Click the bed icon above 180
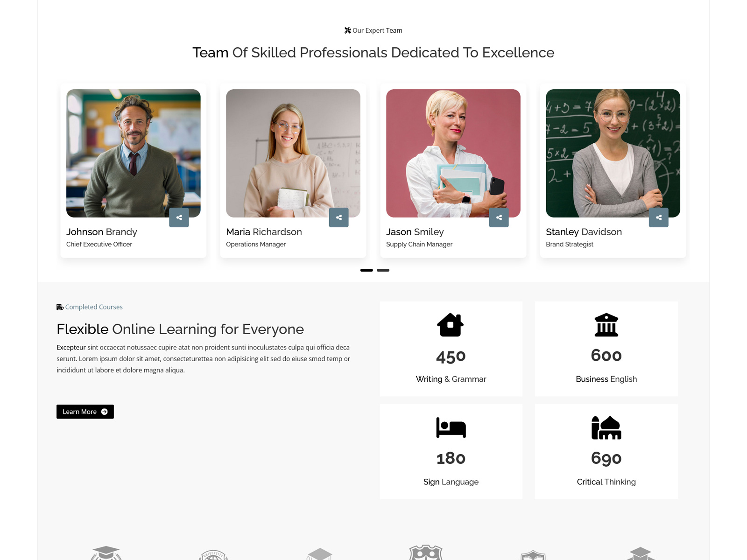747x560 pixels. click(451, 427)
